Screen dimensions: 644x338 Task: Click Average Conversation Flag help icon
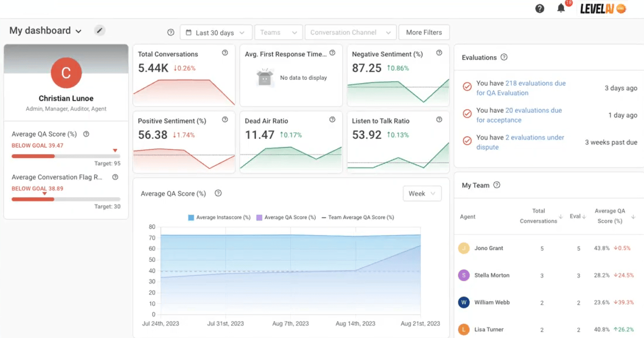[x=115, y=177]
